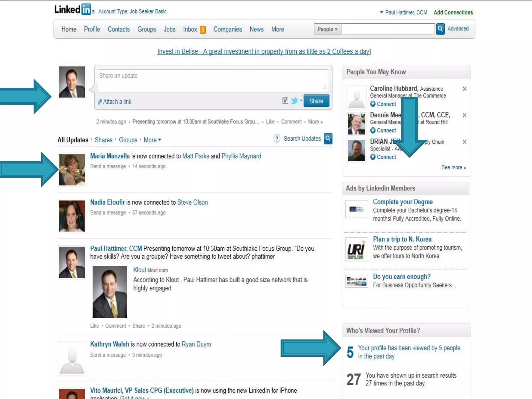This screenshot has width=532, height=399.
Task: Click the Twitter bird icon in share box
Action: coord(294,101)
